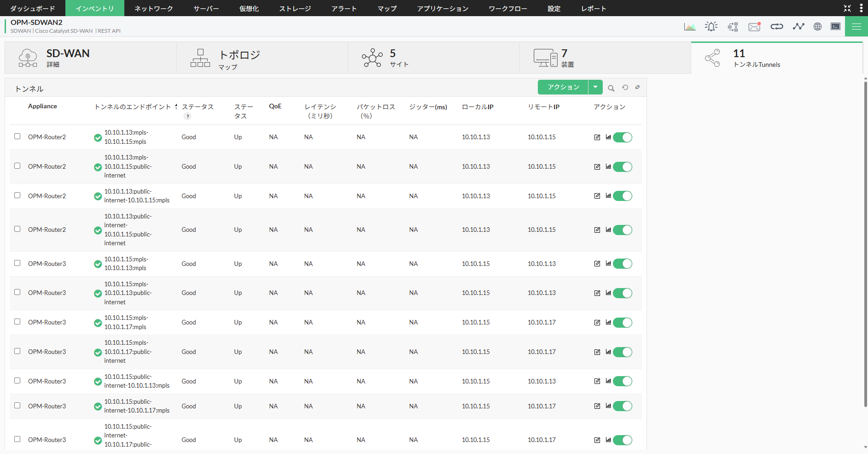Open the ダッシュボード menu
Image resolution: width=868 pixels, height=454 pixels.
[33, 8]
